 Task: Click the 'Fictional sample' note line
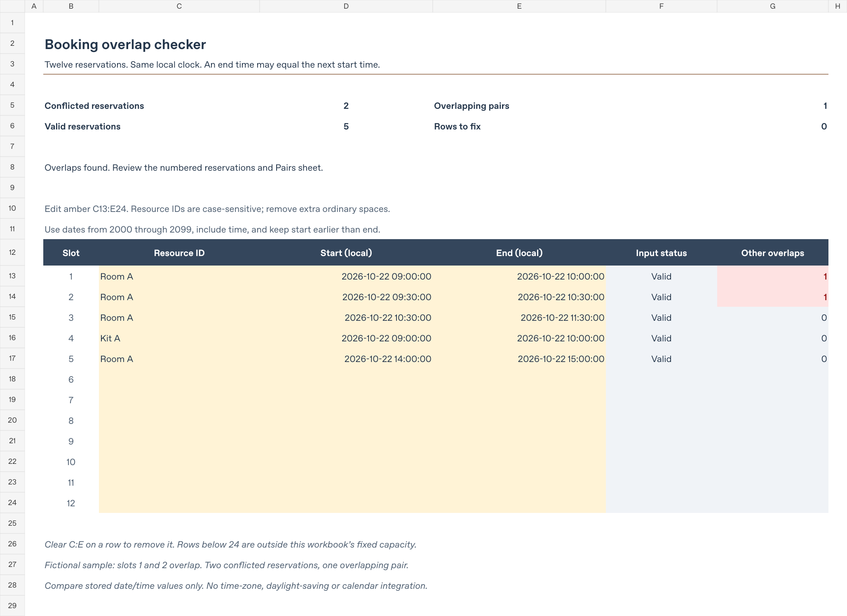226,565
